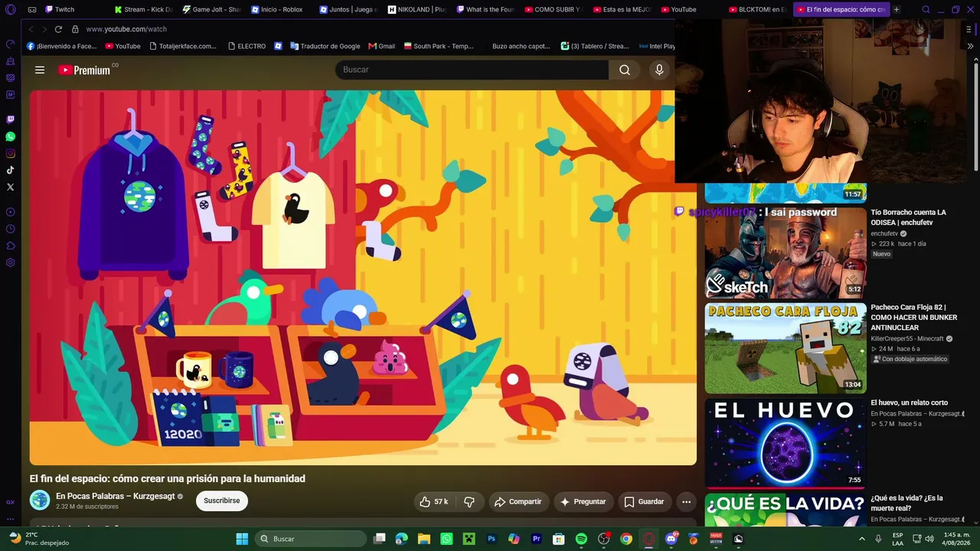This screenshot has width=980, height=551.
Task: Click the video title El fin del espacio
Action: point(168,478)
